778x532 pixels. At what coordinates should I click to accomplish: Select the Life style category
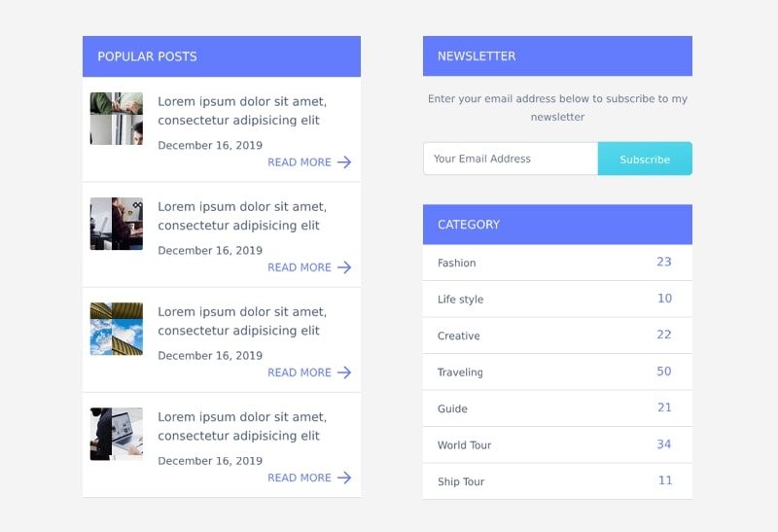[557, 300]
